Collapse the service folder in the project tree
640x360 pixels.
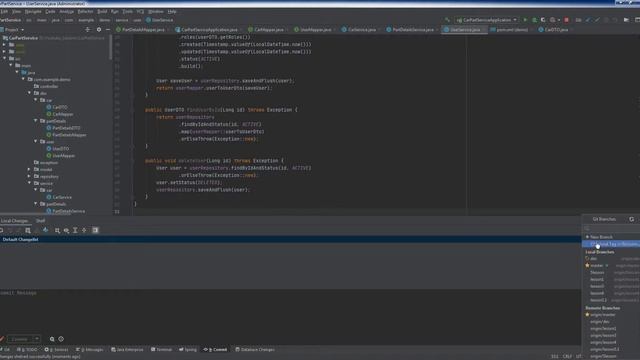pos(29,183)
